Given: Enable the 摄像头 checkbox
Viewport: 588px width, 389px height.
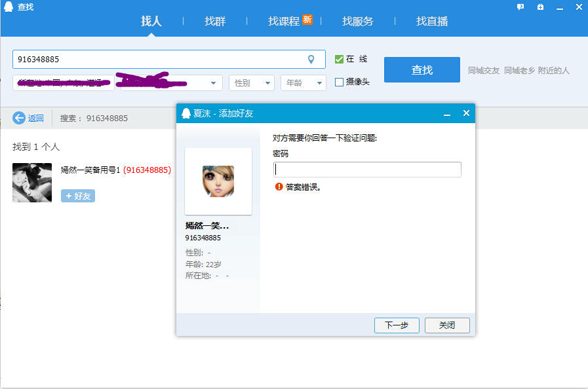Looking at the screenshot, I should coord(339,82).
